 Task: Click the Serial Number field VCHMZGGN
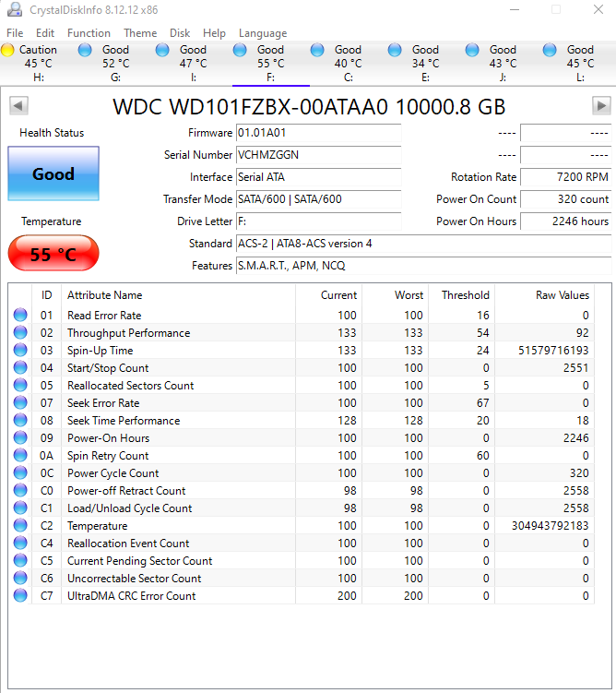click(318, 155)
